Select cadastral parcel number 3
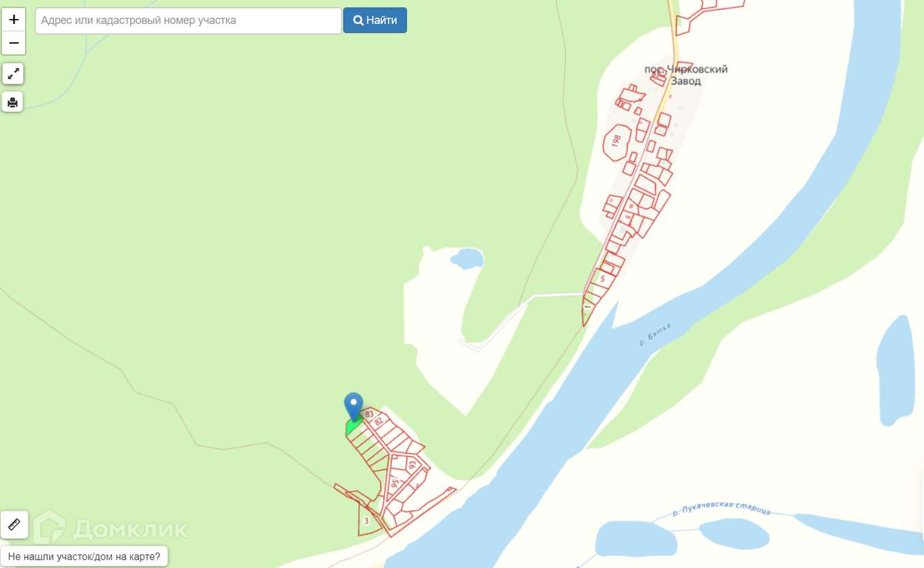 click(366, 520)
